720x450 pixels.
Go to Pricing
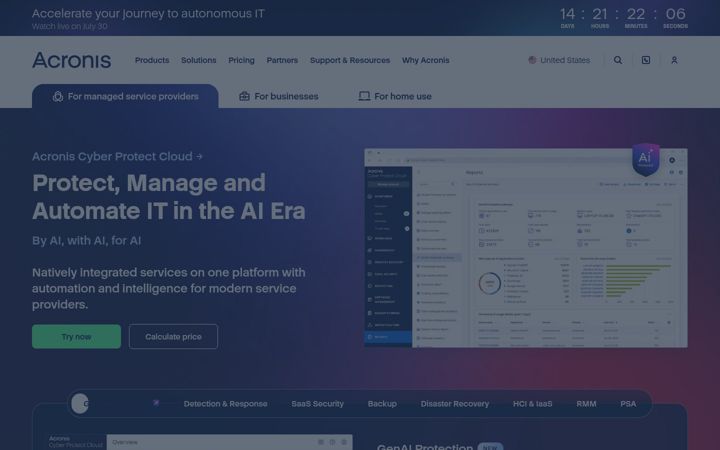click(241, 60)
